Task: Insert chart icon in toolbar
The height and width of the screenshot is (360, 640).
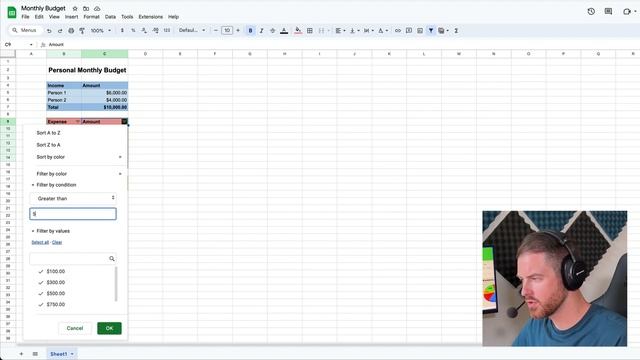Action: [420, 31]
